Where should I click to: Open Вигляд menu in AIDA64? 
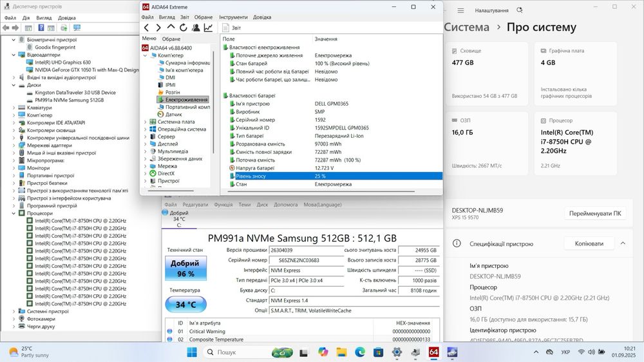coord(167,17)
